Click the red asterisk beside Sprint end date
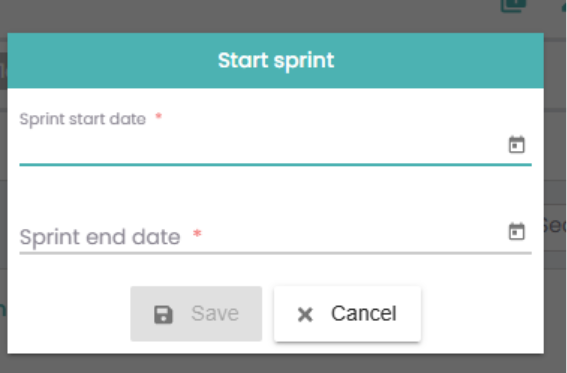 pos(197,233)
